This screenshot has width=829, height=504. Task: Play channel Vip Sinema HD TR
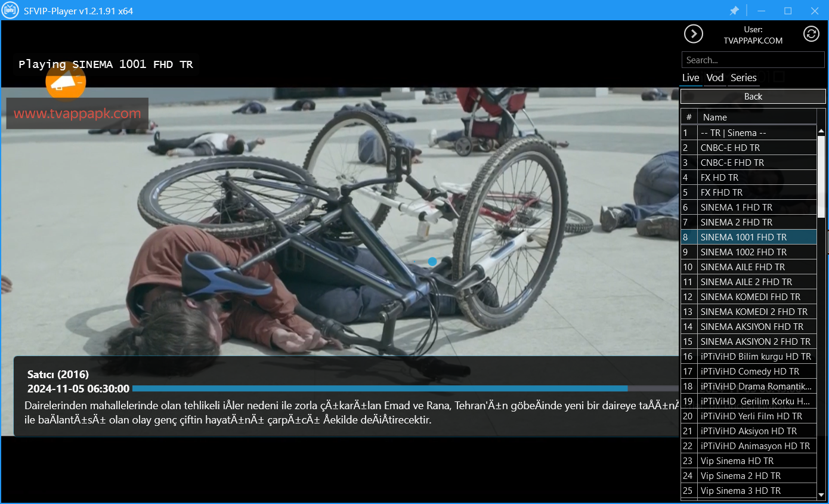pyautogui.click(x=748, y=460)
